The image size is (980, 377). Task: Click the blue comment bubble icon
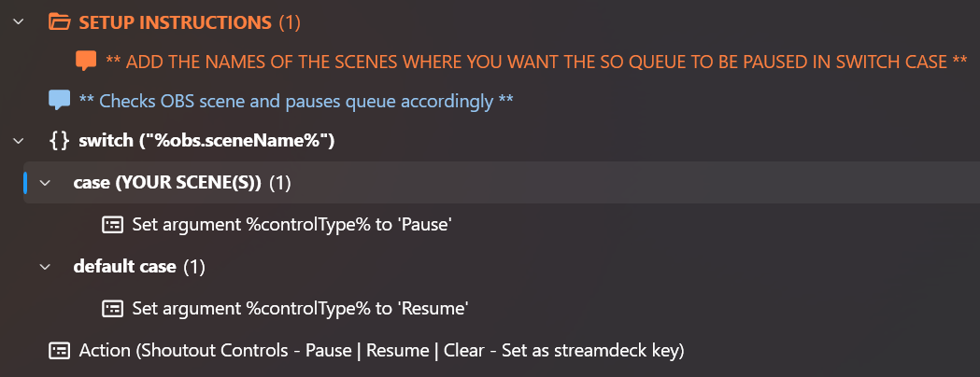[x=59, y=100]
